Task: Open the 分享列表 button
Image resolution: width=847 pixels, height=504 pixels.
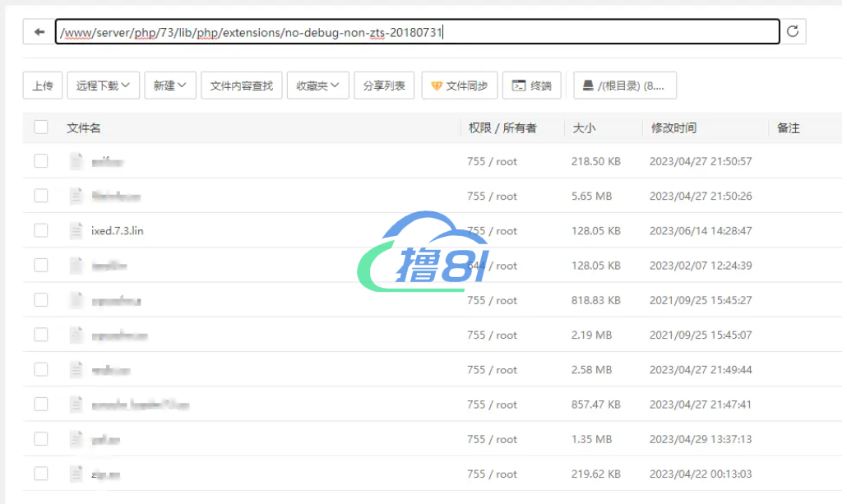Action: [384, 86]
